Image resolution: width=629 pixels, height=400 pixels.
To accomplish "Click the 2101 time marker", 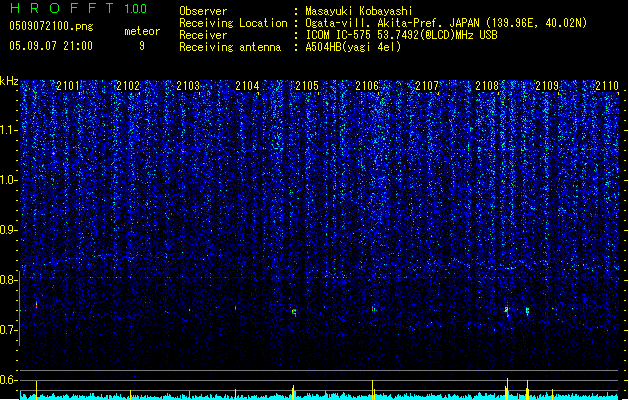I will point(68,85).
